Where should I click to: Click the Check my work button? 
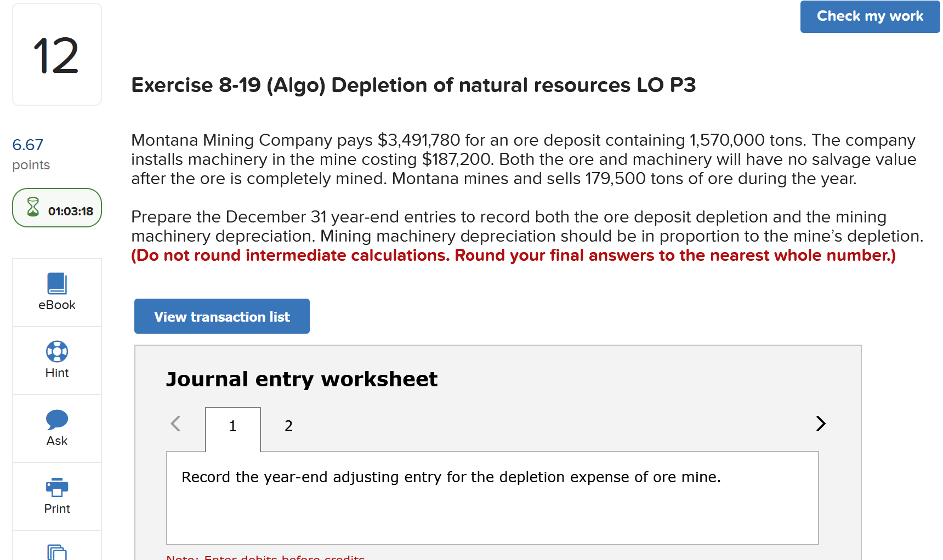point(869,16)
